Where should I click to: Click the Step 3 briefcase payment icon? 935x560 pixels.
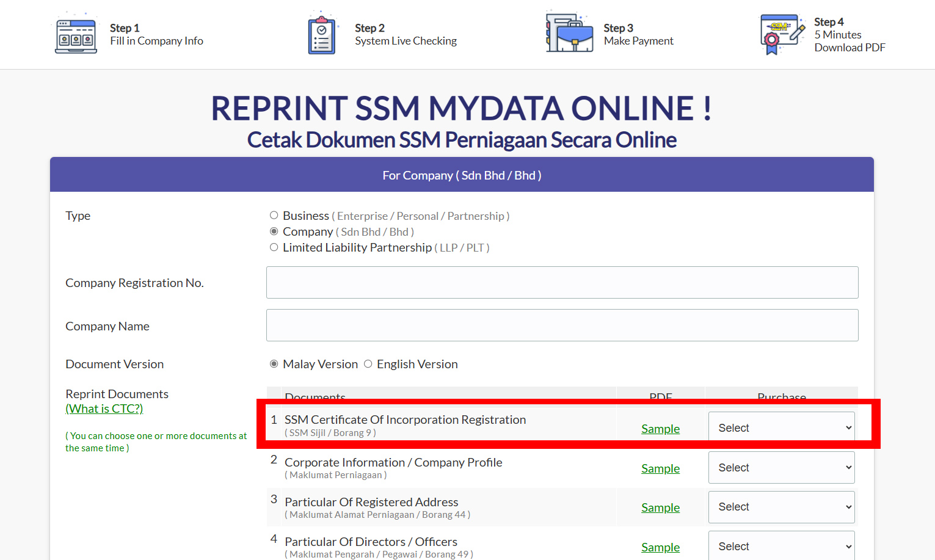[570, 34]
